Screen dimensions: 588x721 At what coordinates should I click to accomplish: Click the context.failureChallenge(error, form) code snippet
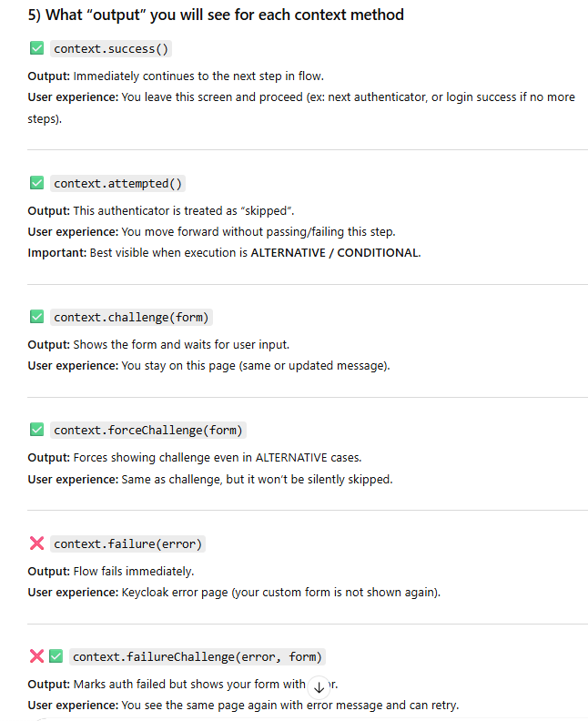click(x=198, y=656)
